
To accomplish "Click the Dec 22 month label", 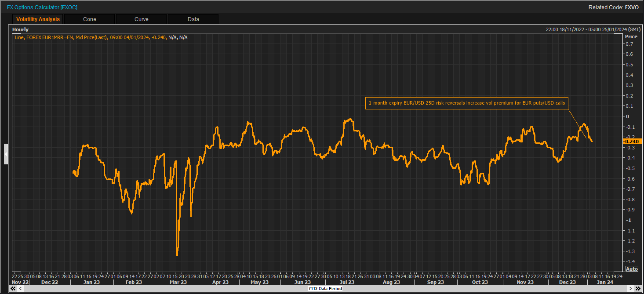I will tap(49, 282).
